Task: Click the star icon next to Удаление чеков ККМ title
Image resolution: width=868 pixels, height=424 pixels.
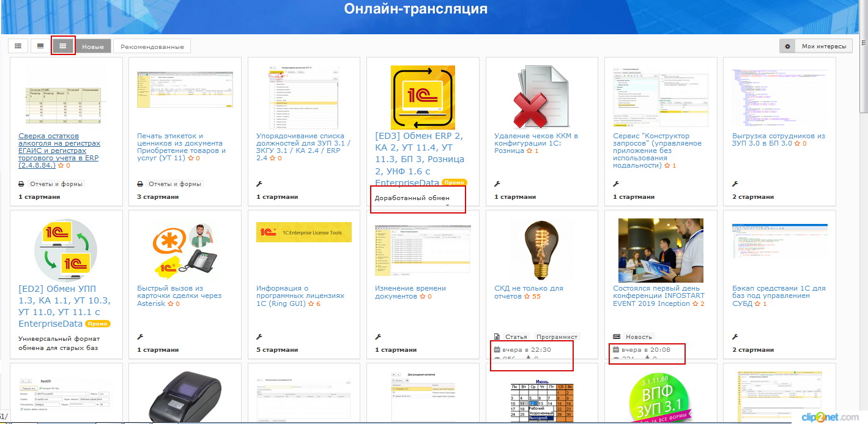Action: pyautogui.click(x=530, y=151)
